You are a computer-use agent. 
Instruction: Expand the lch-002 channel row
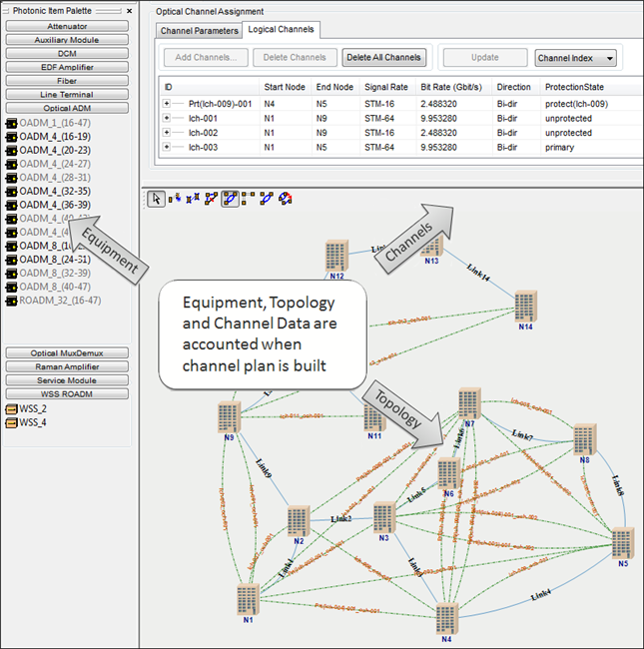click(167, 133)
